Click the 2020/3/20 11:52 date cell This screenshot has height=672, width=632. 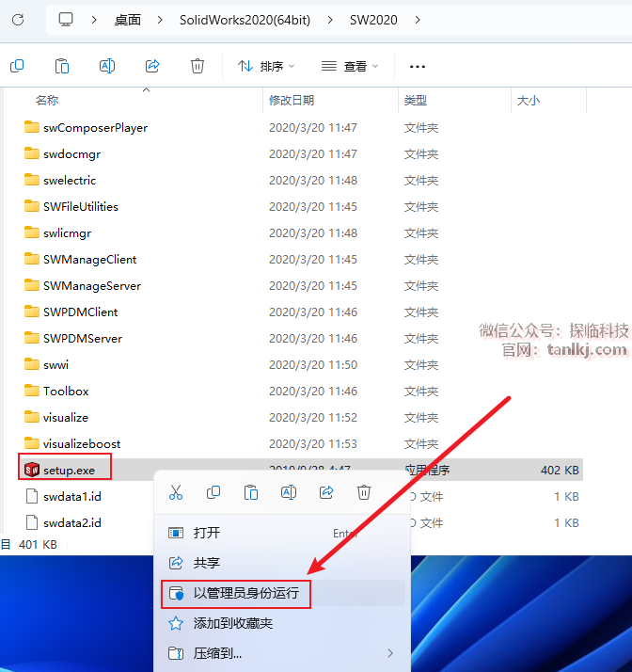[313, 418]
